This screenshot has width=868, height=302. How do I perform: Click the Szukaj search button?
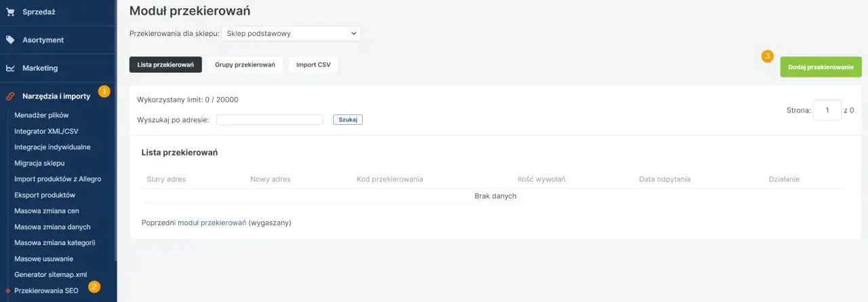point(348,119)
